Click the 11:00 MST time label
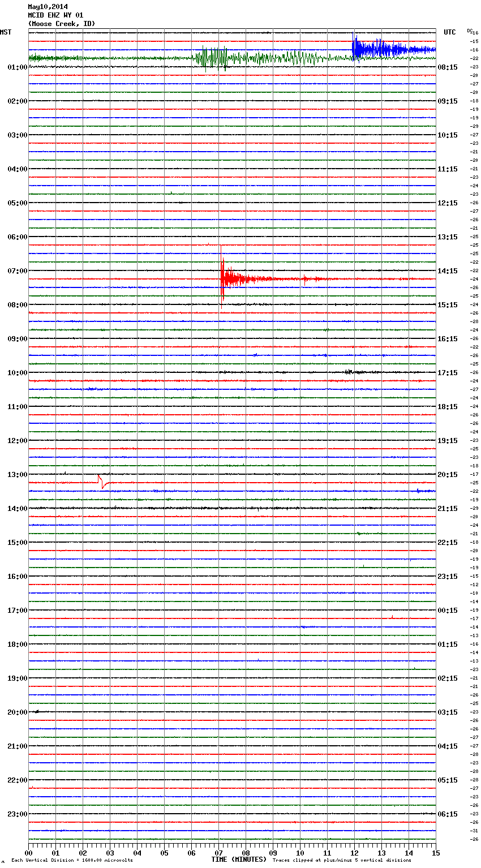The image size is (481, 868). tap(18, 407)
